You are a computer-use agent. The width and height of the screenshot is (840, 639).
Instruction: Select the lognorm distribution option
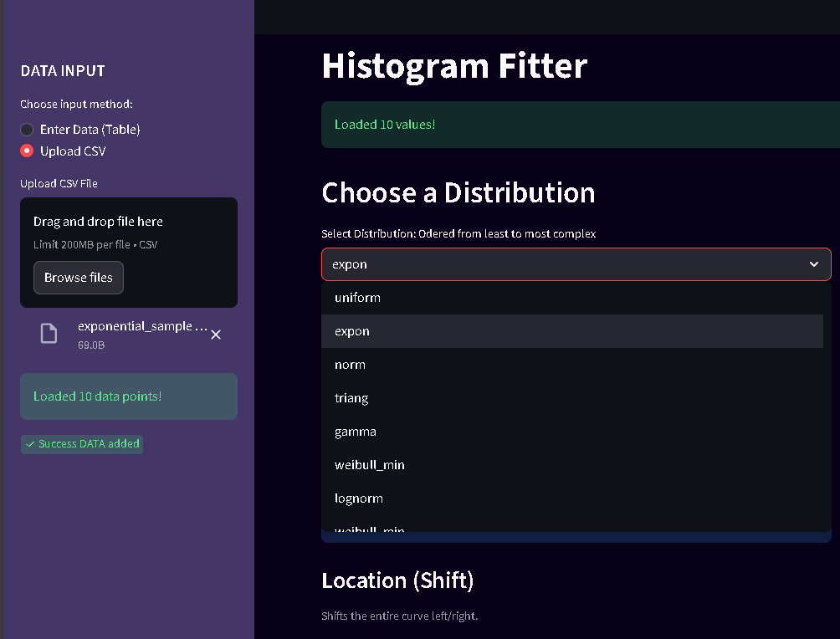click(x=359, y=498)
